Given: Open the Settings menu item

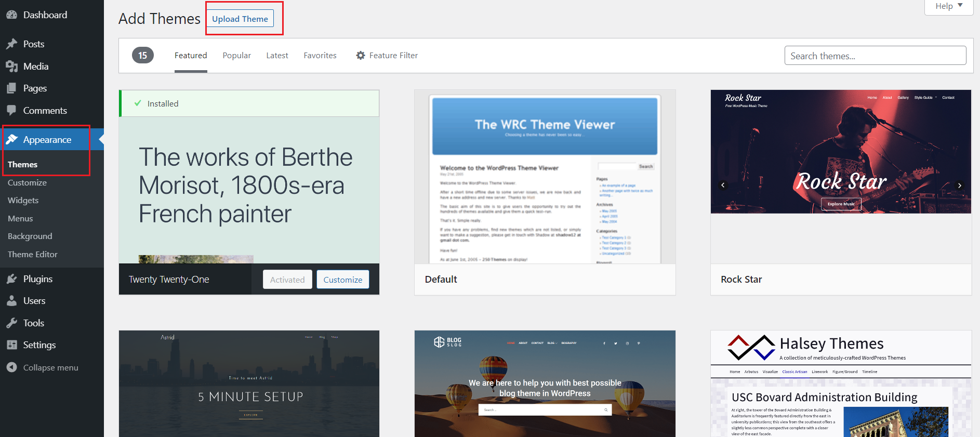Looking at the screenshot, I should [x=52, y=345].
